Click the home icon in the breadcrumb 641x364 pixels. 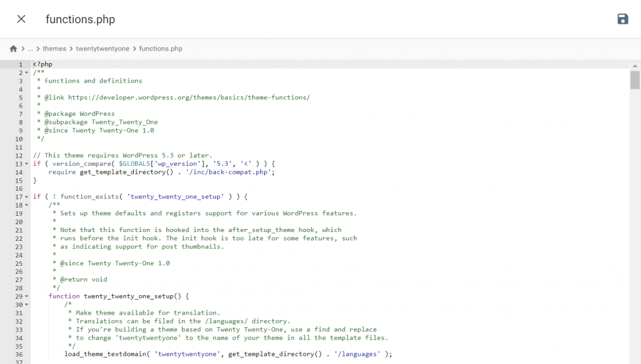[13, 48]
